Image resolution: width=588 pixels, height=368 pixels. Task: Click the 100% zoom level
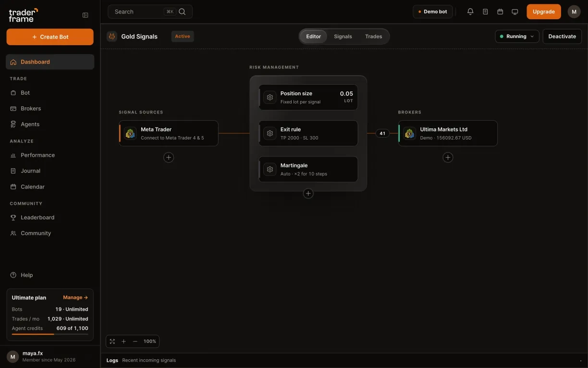pyautogui.click(x=150, y=341)
